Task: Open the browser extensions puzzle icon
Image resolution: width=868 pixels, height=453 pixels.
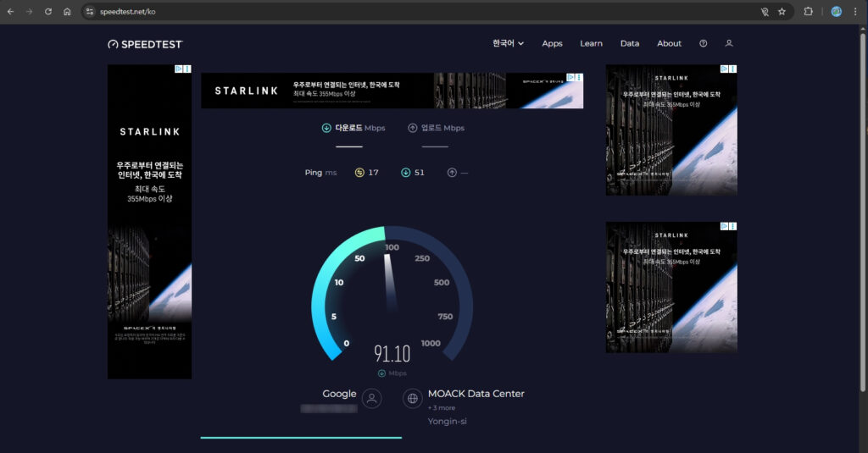Action: click(808, 11)
